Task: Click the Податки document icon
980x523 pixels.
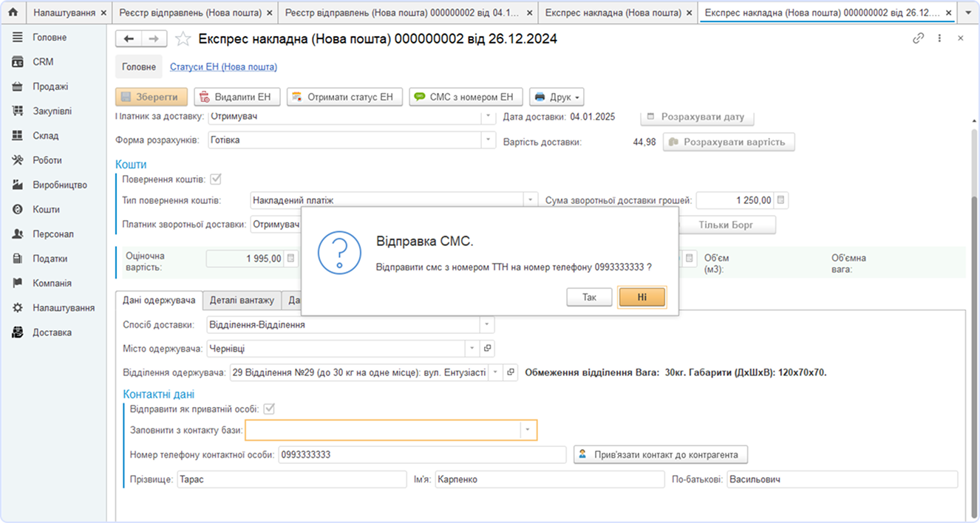Action: [x=18, y=259]
